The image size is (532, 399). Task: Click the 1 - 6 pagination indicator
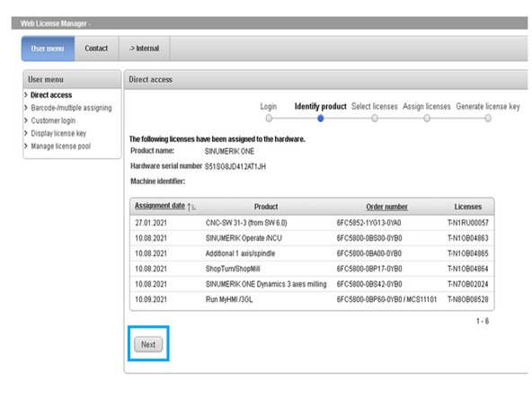click(x=483, y=322)
